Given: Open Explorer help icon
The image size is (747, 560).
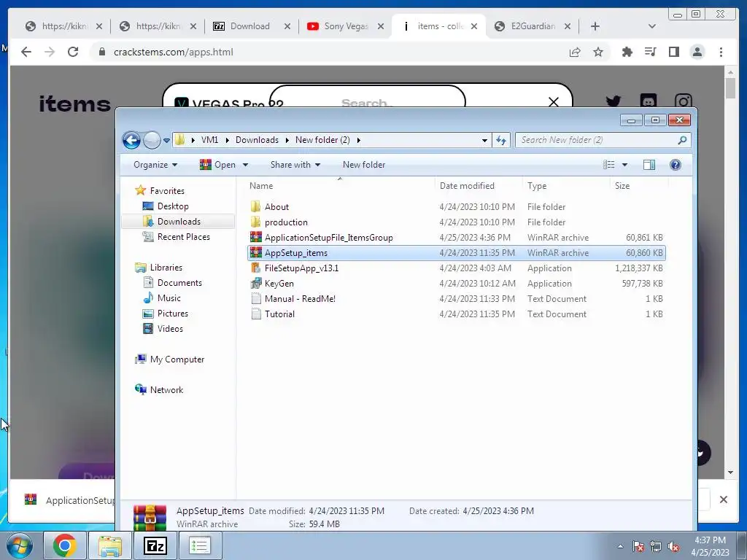Looking at the screenshot, I should click(x=675, y=165).
